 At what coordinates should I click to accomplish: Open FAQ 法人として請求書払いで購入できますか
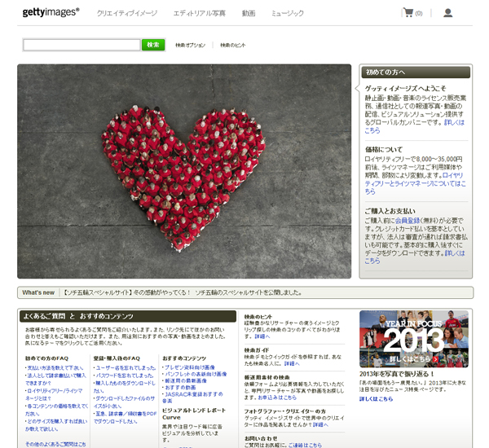tap(55, 379)
